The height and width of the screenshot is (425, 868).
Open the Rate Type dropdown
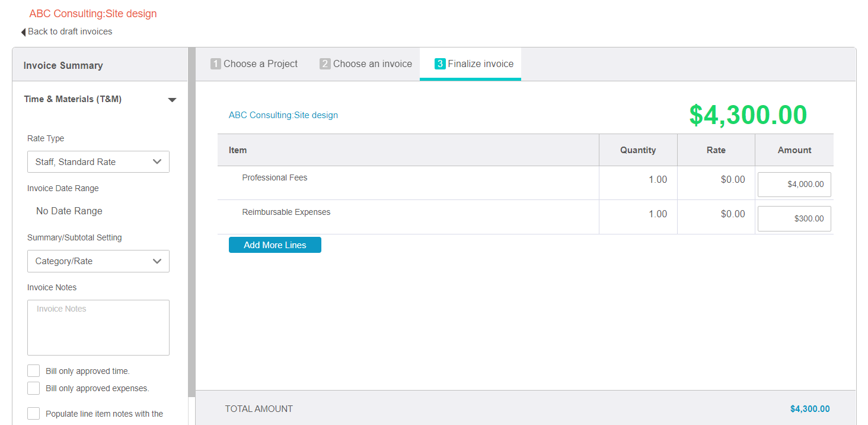(x=98, y=161)
